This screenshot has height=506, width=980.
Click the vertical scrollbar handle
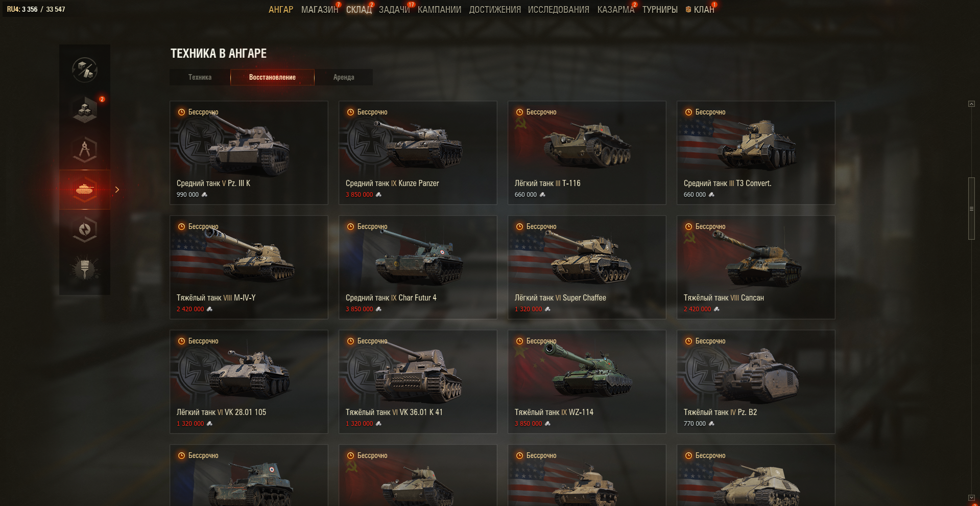click(x=971, y=209)
